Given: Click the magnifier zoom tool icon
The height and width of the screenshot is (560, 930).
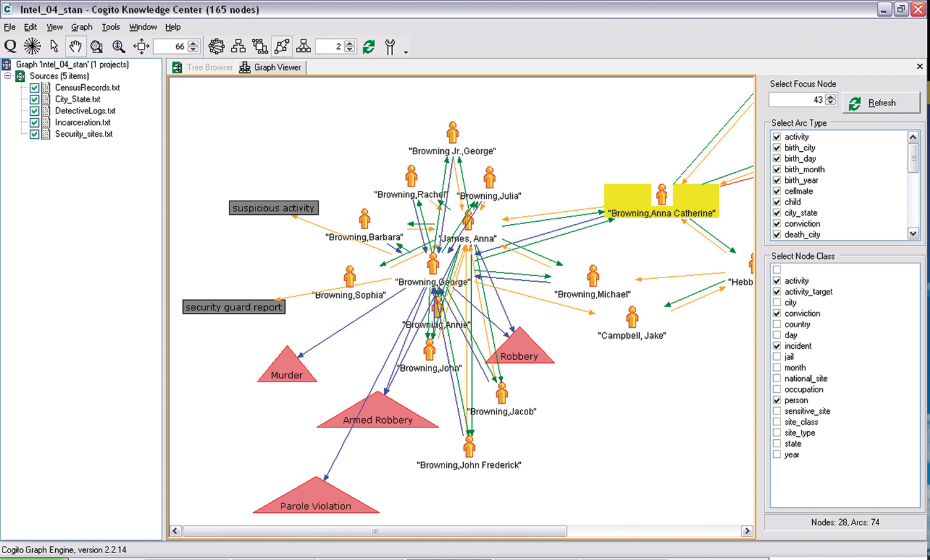Looking at the screenshot, I should (x=118, y=46).
